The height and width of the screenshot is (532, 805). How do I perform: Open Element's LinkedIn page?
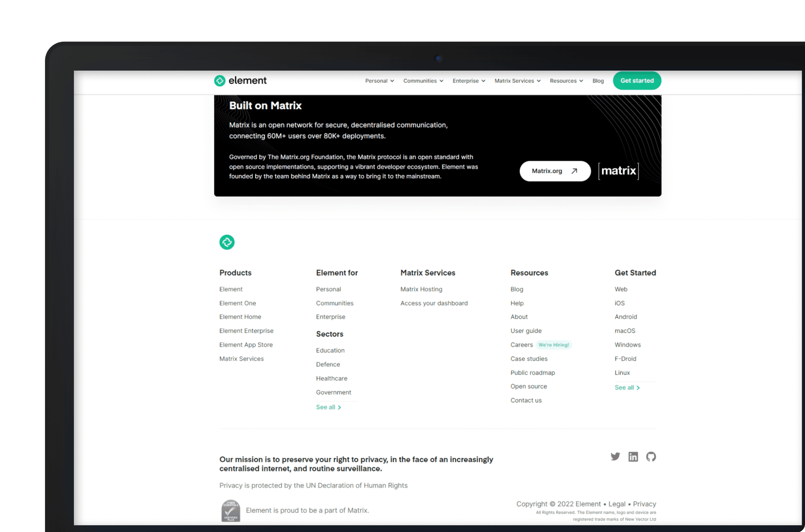[633, 456]
